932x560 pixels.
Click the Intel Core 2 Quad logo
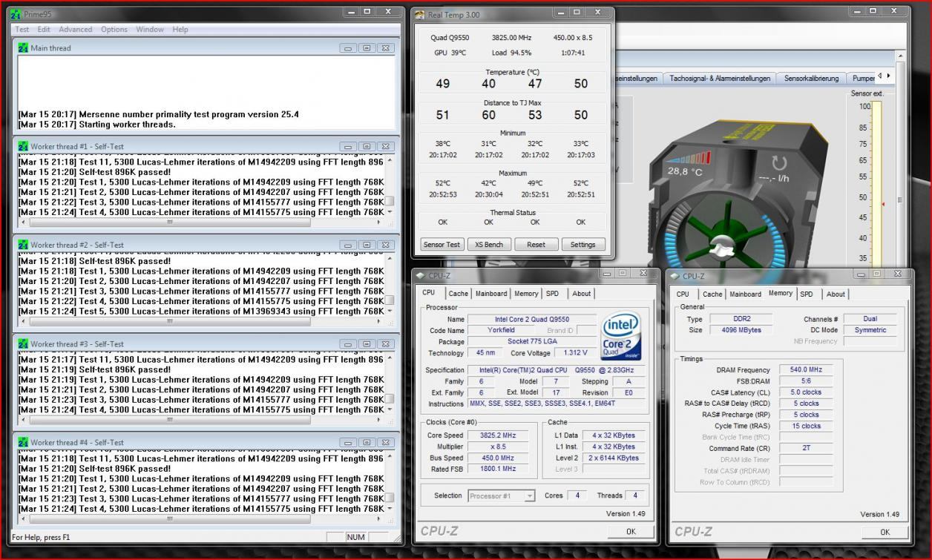pos(620,335)
